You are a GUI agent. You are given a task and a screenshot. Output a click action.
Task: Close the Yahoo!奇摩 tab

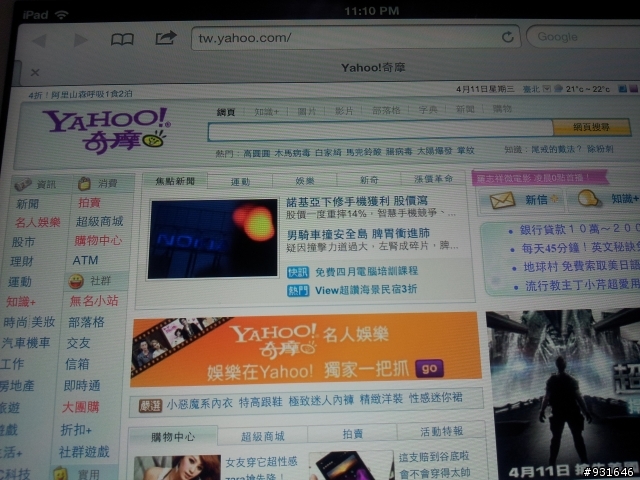pyautogui.click(x=35, y=72)
